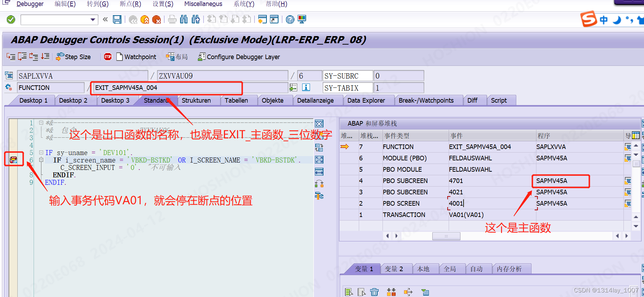This screenshot has width=644, height=297.
Task: Click the close tool icon beside code editor
Action: click(319, 124)
